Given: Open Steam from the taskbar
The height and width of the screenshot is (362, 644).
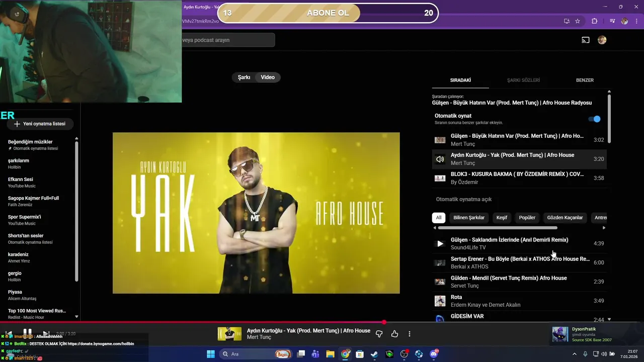Looking at the screenshot, I should 374,354.
